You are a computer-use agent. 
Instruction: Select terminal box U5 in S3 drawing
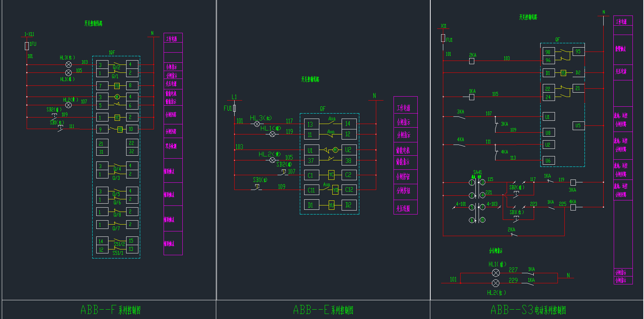point(578,125)
